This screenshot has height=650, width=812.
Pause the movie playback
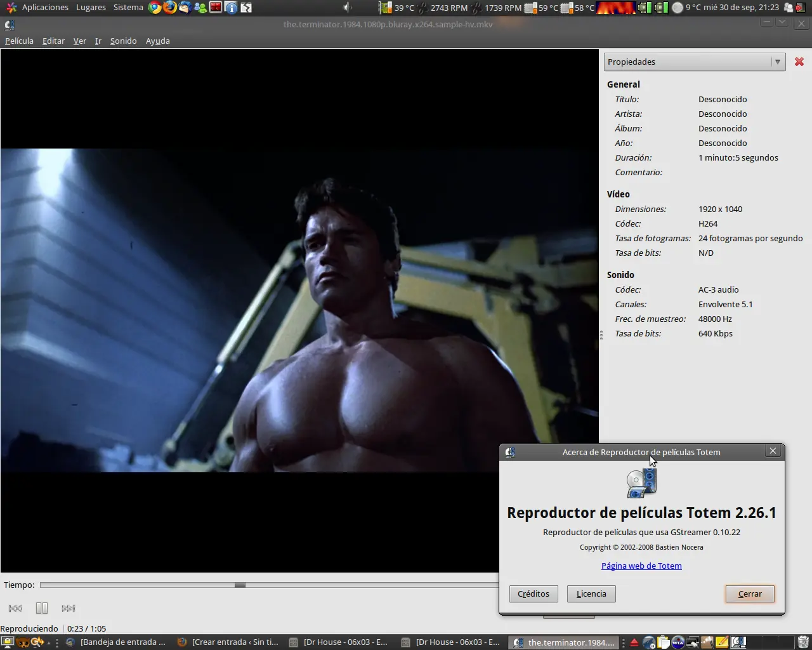pyautogui.click(x=42, y=608)
